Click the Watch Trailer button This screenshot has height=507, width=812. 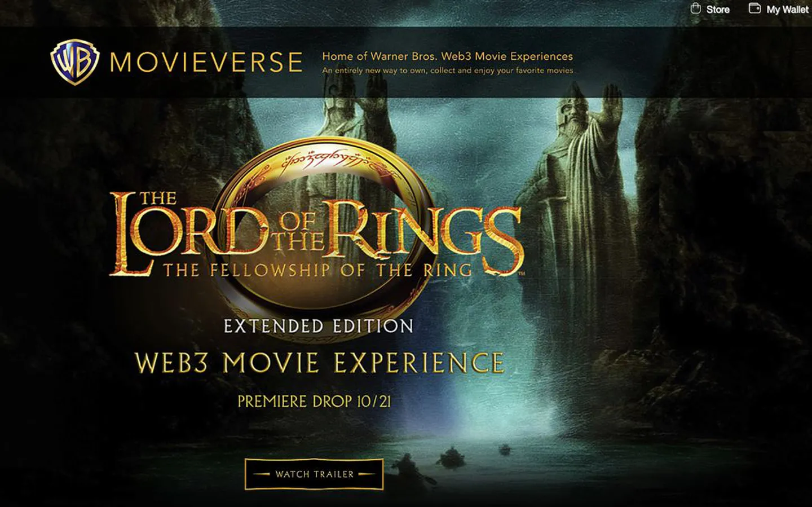(x=314, y=474)
